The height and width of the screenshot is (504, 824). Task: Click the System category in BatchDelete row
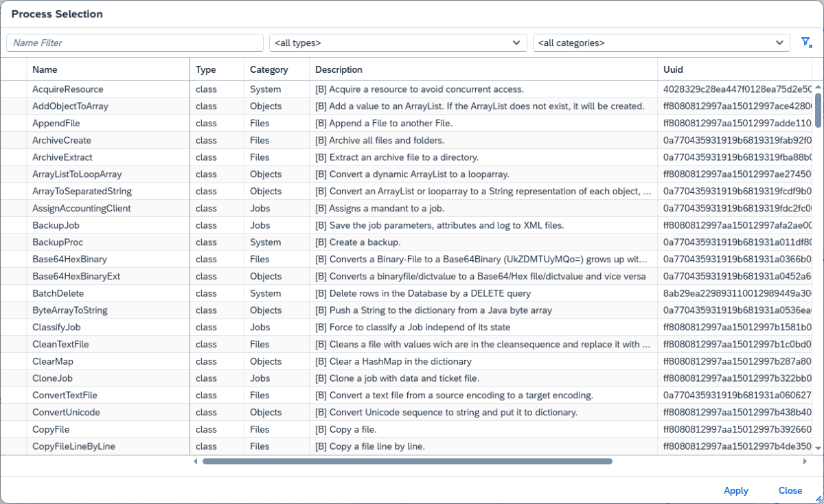pyautogui.click(x=265, y=293)
